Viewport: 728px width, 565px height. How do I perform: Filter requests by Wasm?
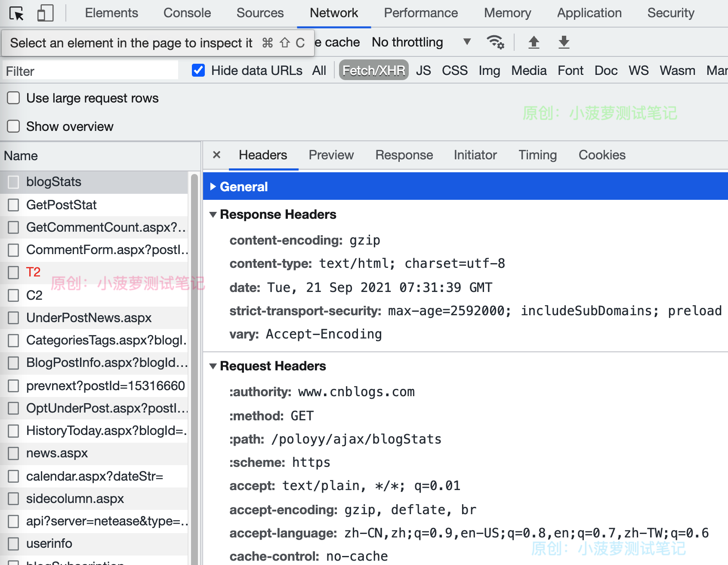(x=677, y=70)
